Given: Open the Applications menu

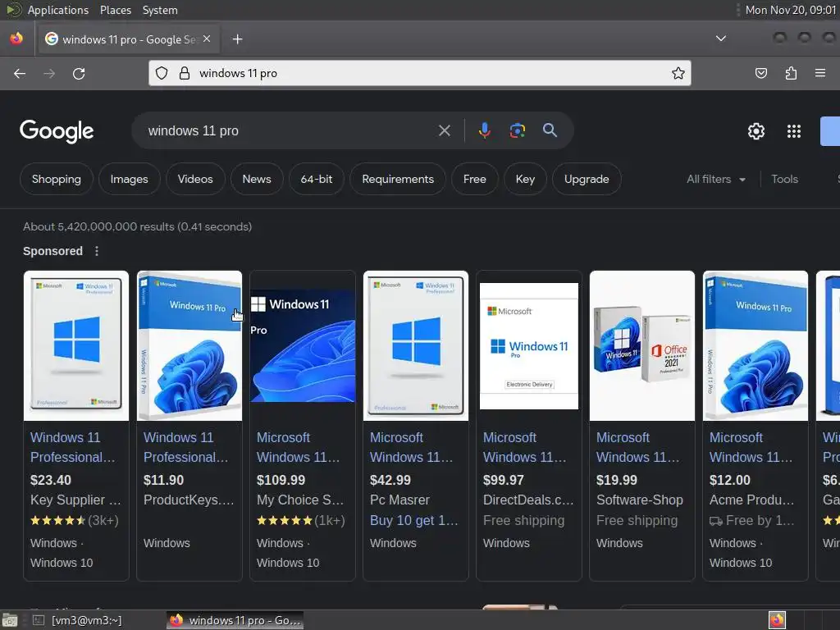Looking at the screenshot, I should point(58,10).
